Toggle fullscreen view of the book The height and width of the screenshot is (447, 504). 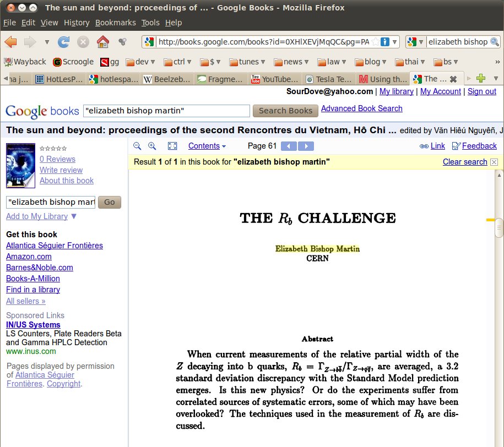[x=172, y=146]
